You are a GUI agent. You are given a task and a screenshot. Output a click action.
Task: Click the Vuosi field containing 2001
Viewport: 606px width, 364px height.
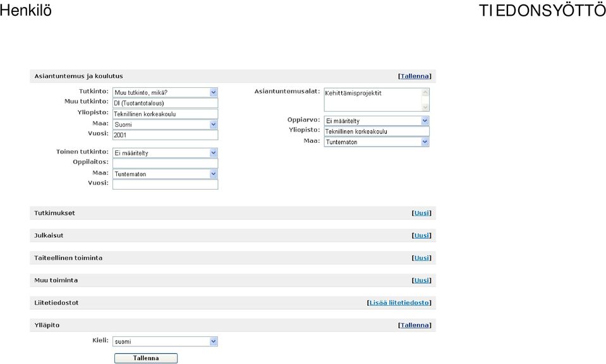165,135
